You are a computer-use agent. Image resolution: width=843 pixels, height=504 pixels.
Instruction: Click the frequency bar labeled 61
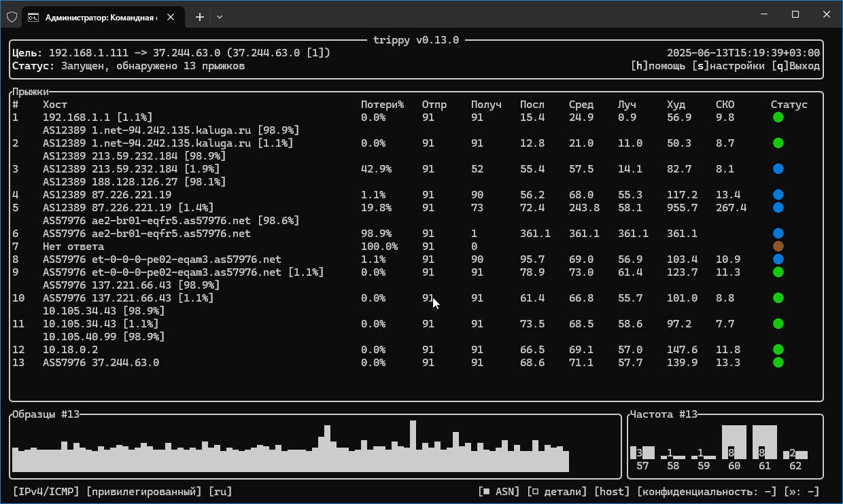(765, 442)
